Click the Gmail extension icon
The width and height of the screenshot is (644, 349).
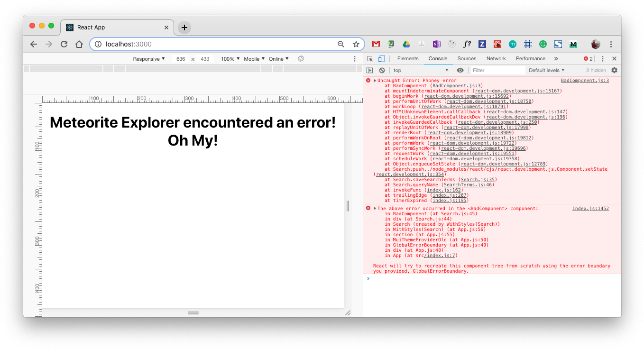[x=376, y=44]
